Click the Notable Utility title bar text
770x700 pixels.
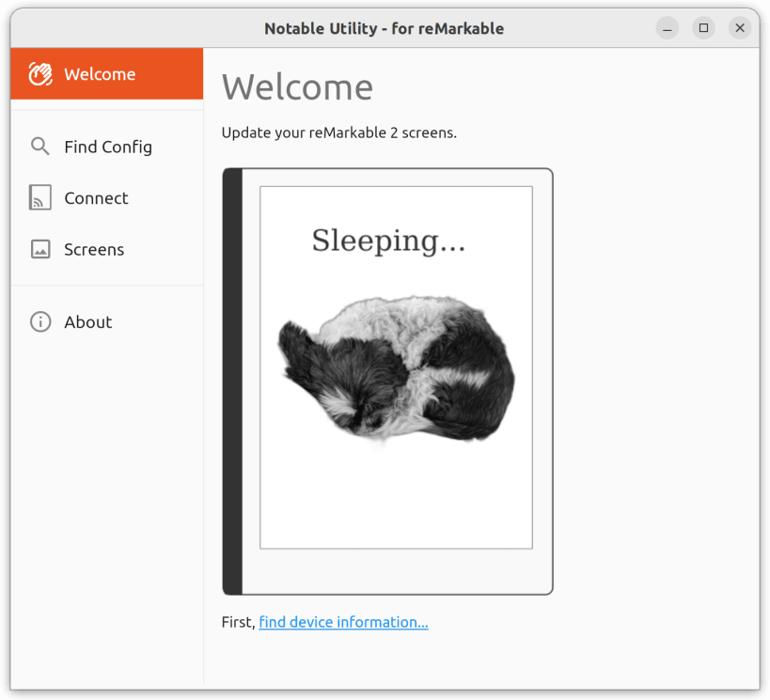(384, 28)
